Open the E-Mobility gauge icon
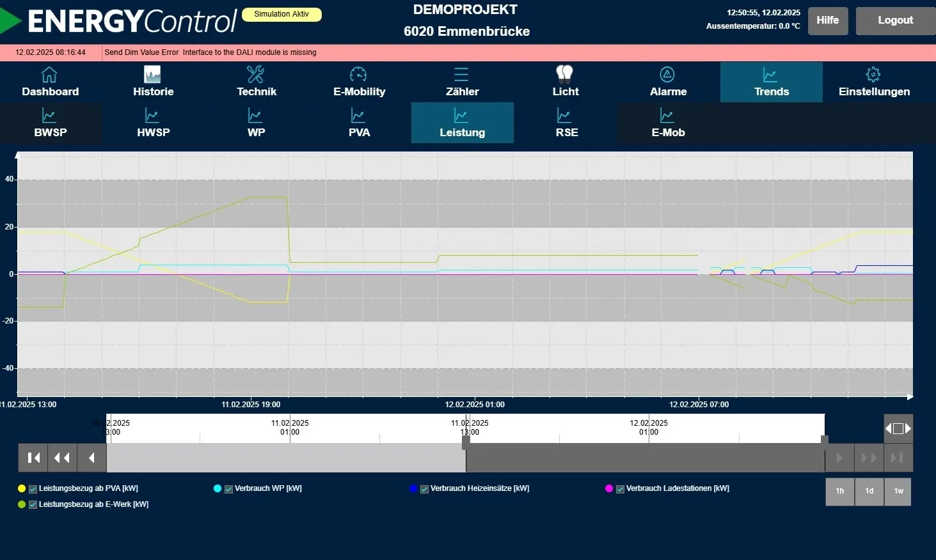The width and height of the screenshot is (936, 560). coord(358,75)
